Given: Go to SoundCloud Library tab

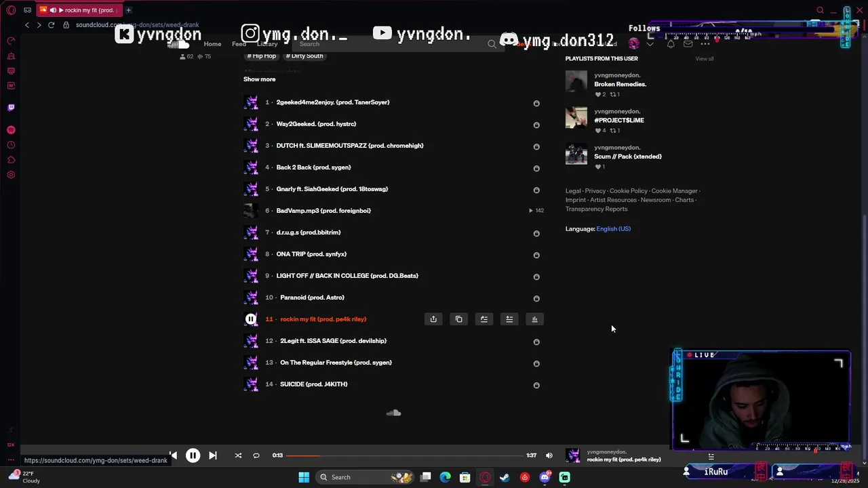Looking at the screenshot, I should pyautogui.click(x=267, y=44).
